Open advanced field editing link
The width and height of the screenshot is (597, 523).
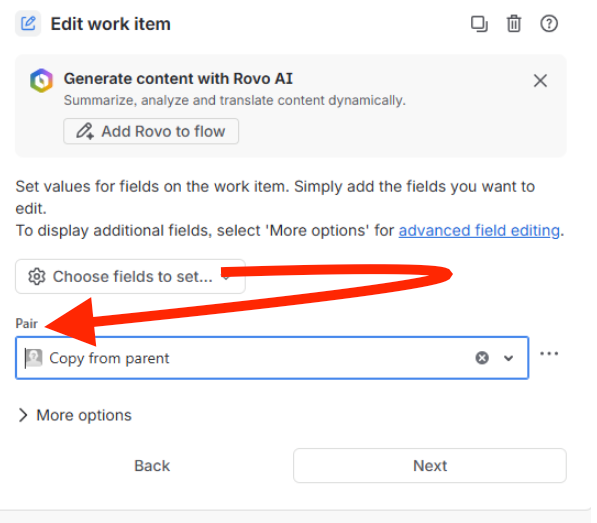point(479,231)
